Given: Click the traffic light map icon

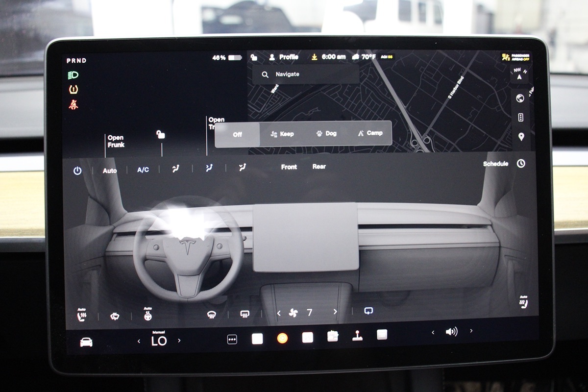Looking at the screenshot, I should pos(520,118).
